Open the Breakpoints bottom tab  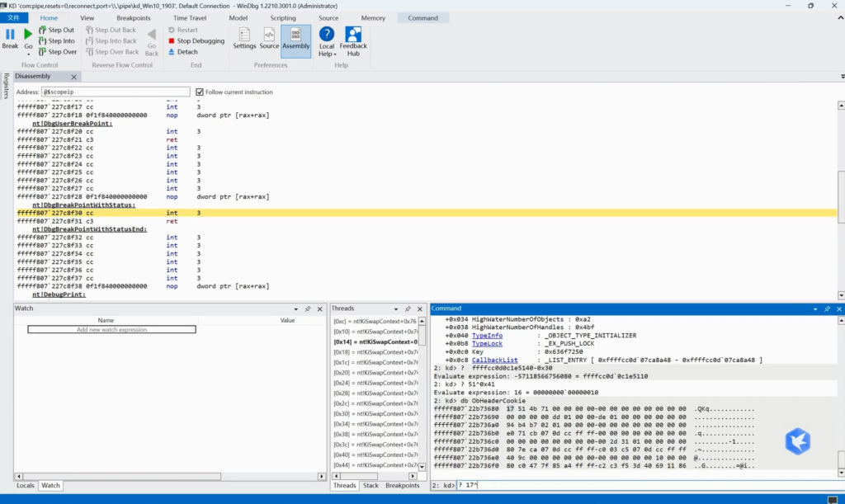(402, 486)
